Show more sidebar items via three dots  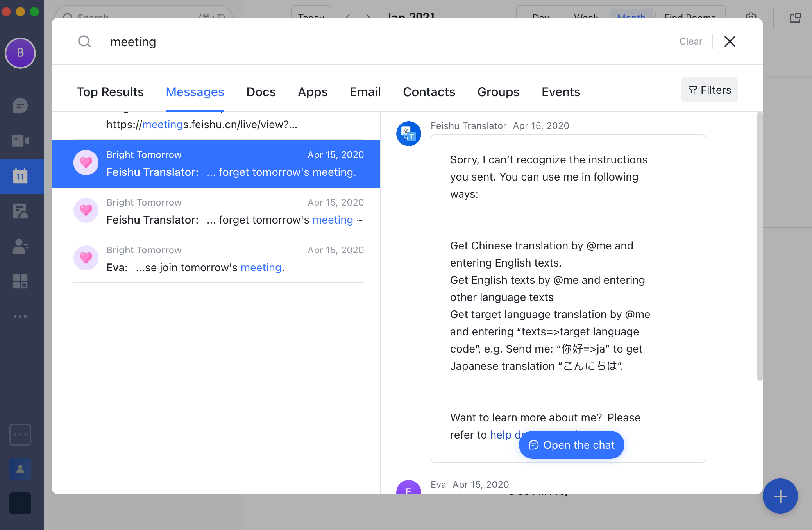click(20, 317)
